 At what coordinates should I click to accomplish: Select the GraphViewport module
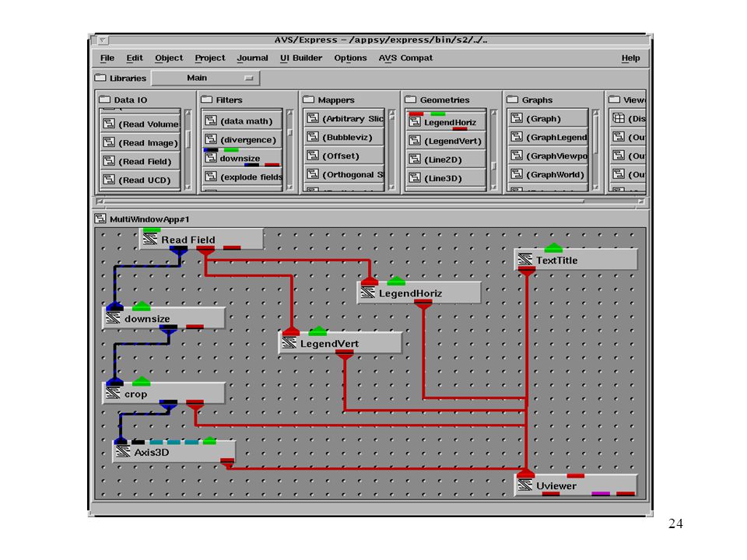548,156
